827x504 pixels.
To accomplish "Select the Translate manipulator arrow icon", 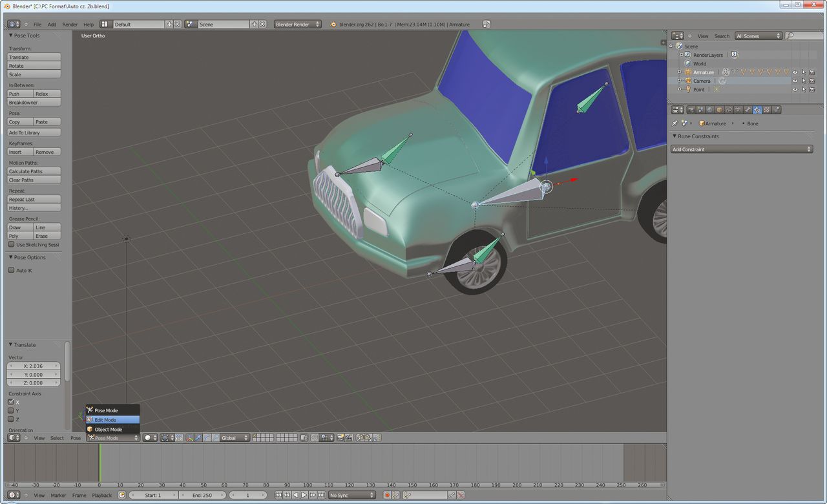I will [x=198, y=437].
